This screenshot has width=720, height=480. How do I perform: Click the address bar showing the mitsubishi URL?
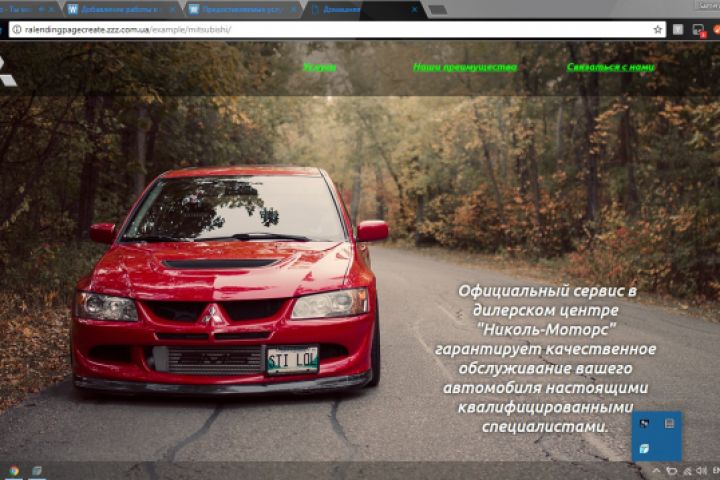(337, 29)
